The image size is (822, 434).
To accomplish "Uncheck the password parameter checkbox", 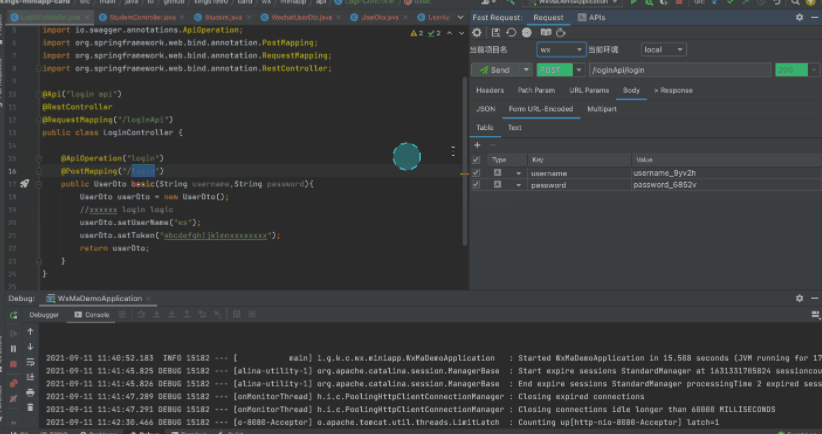I will (476, 185).
